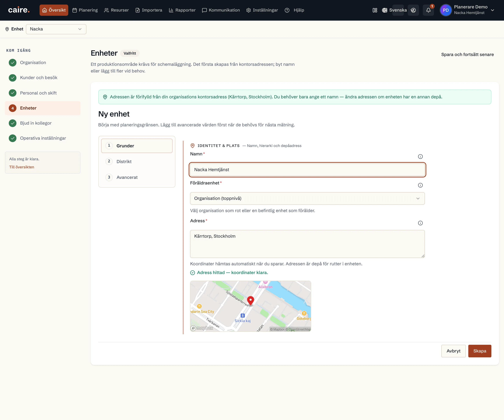Click the user switch icon beside Svenska
The height and width of the screenshot is (420, 504).
pos(413,10)
